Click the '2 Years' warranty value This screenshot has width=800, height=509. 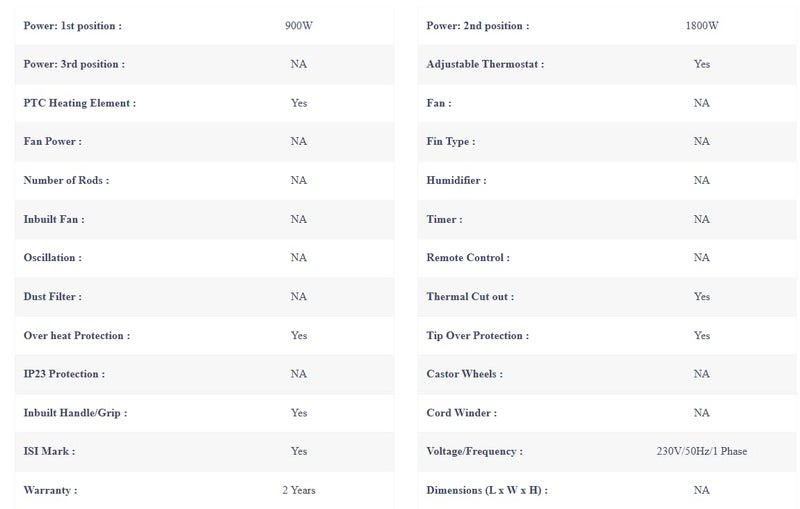(x=299, y=490)
